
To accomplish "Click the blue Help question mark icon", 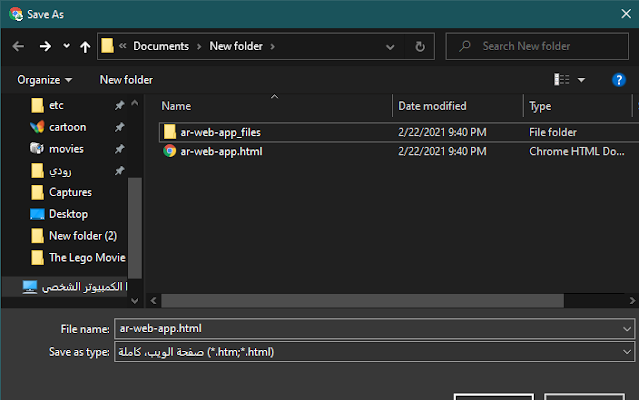I will 619,79.
